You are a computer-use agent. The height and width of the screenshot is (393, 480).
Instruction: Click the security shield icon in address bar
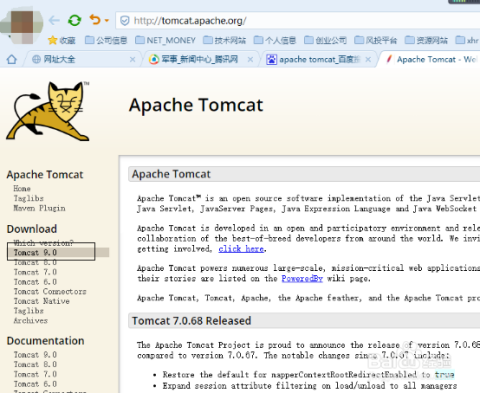coord(125,21)
